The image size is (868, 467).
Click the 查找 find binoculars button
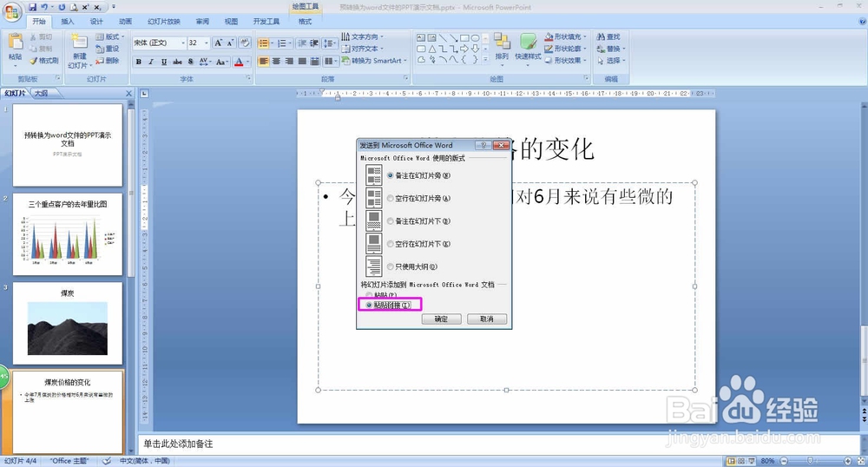click(x=608, y=36)
